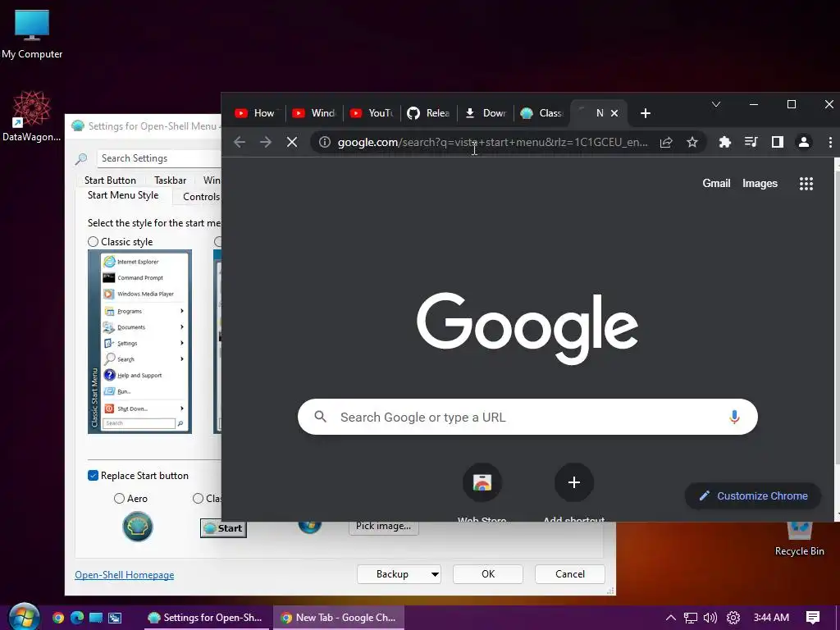The image size is (840, 630).
Task: Select the Start Menu Style tab
Action: pyautogui.click(x=123, y=195)
